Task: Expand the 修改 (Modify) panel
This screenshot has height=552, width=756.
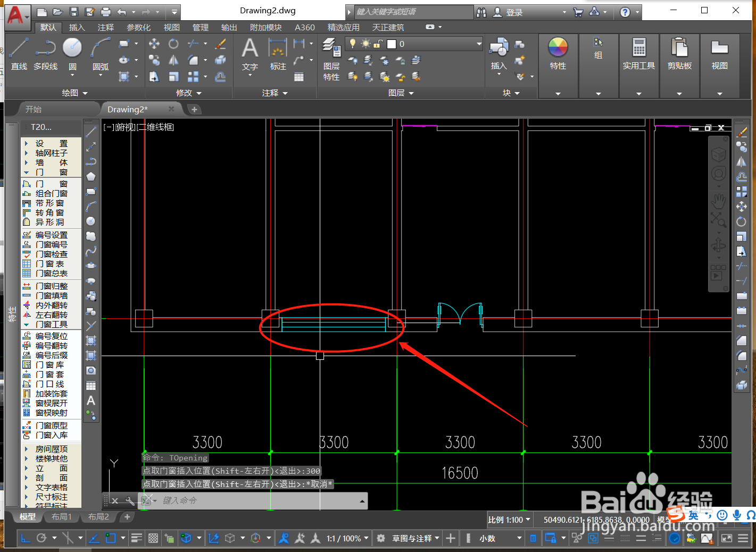Action: (189, 93)
